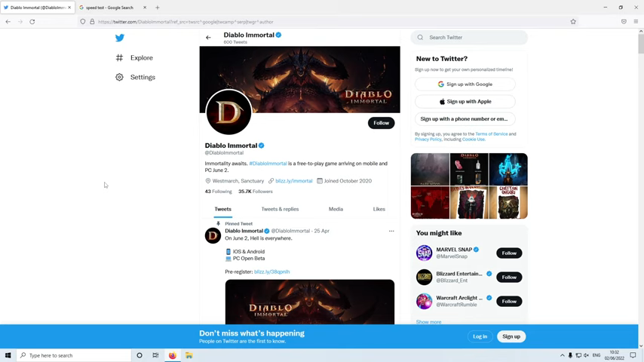
Task: Click Sign up on the bottom banner
Action: 511,336
